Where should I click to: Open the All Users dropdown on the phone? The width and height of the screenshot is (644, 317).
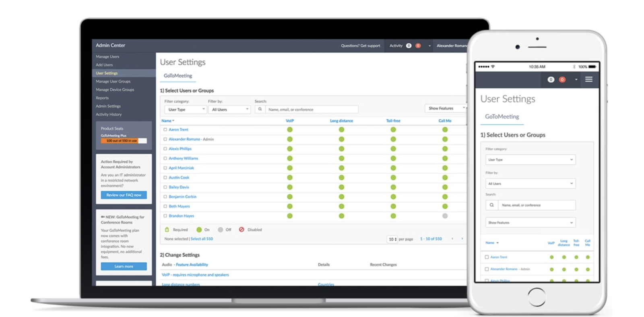pos(530,183)
